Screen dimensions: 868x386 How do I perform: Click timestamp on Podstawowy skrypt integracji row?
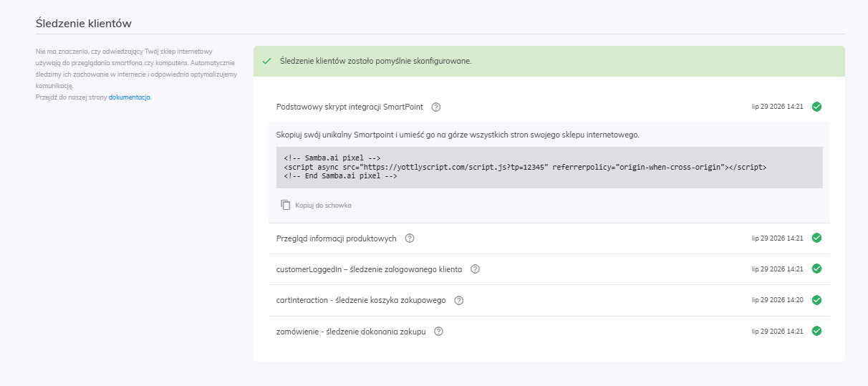point(777,107)
